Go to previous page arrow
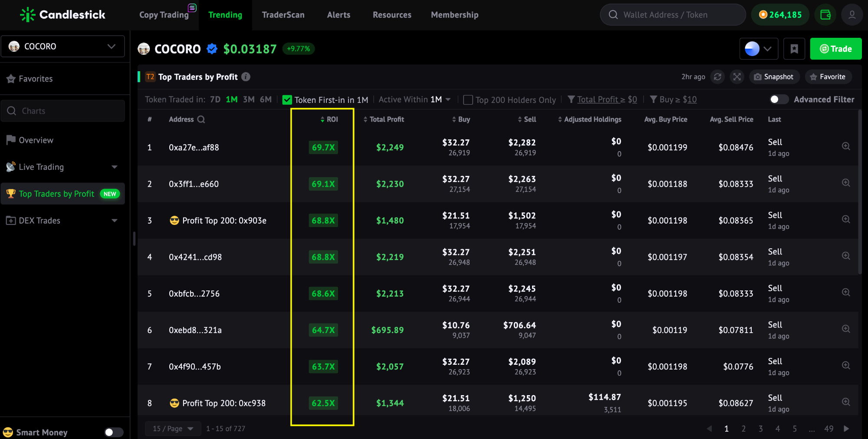This screenshot has height=439, width=868. tap(710, 429)
